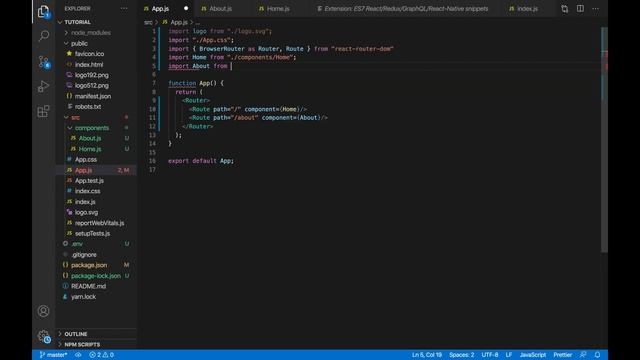Close the unsaved App.js tab via dot

(x=186, y=9)
